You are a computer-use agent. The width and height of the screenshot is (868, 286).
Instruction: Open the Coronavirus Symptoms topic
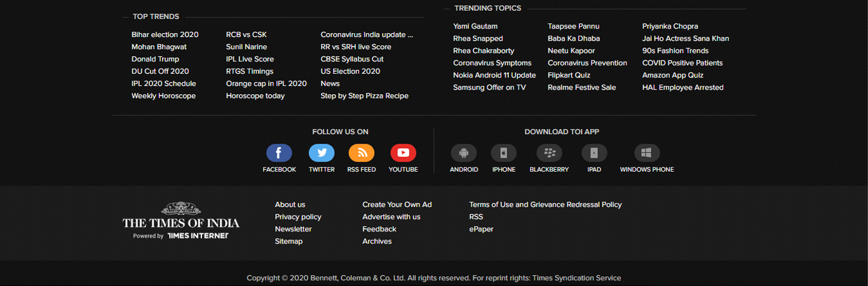pyautogui.click(x=492, y=63)
